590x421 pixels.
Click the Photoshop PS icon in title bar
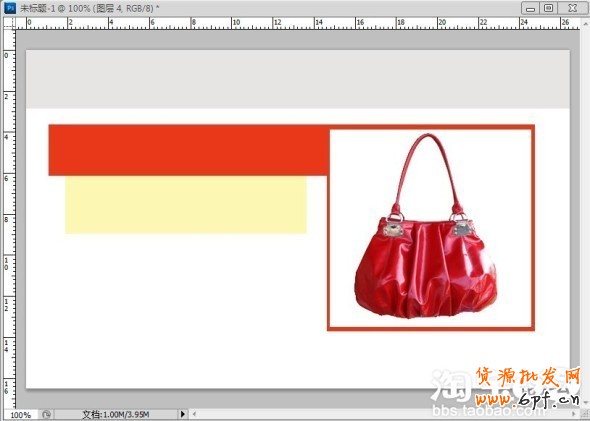(11, 8)
